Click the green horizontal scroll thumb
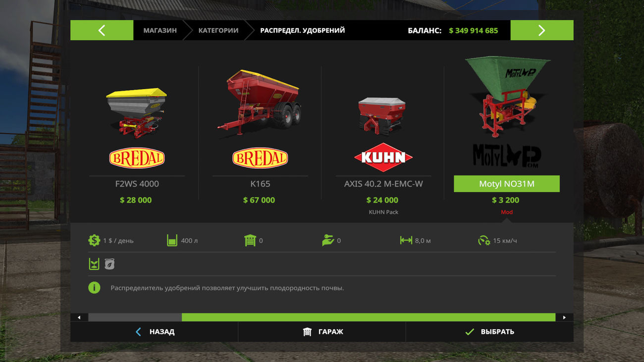Image resolution: width=644 pixels, height=362 pixels. point(369,317)
